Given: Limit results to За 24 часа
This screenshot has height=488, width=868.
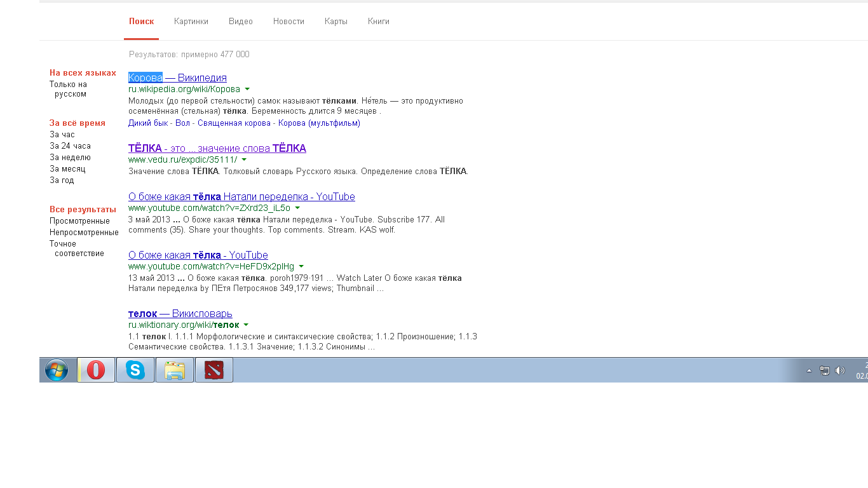Looking at the screenshot, I should click(70, 146).
